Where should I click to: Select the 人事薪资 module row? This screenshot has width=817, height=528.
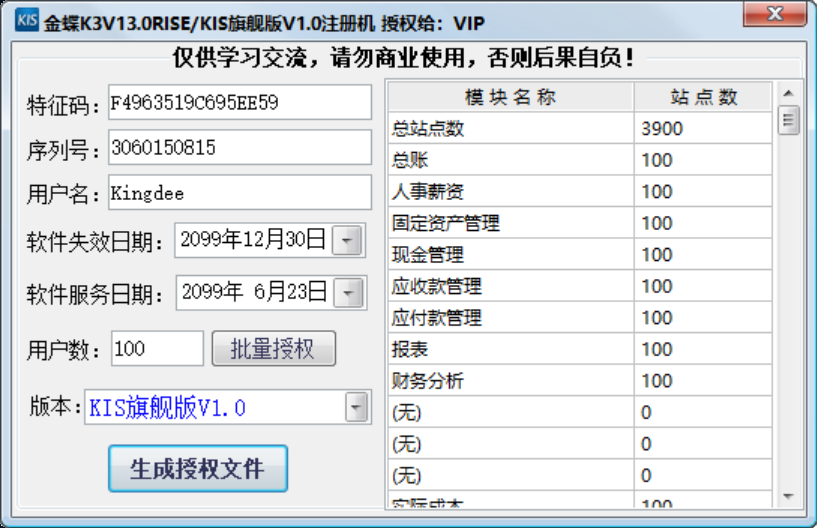pyautogui.click(x=579, y=191)
